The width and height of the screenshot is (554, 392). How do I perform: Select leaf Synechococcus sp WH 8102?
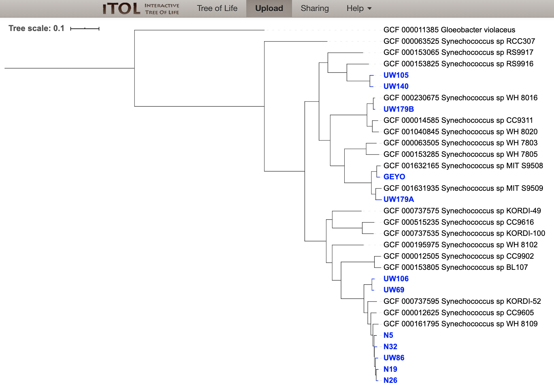461,245
